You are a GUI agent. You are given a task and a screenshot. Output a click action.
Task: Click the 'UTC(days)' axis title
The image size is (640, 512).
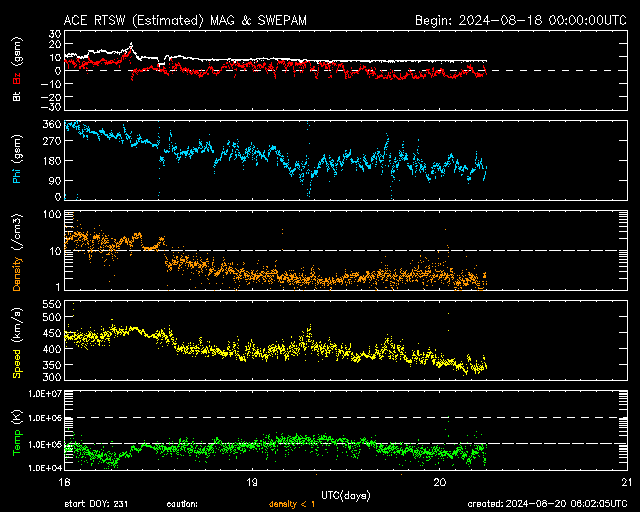tap(346, 496)
